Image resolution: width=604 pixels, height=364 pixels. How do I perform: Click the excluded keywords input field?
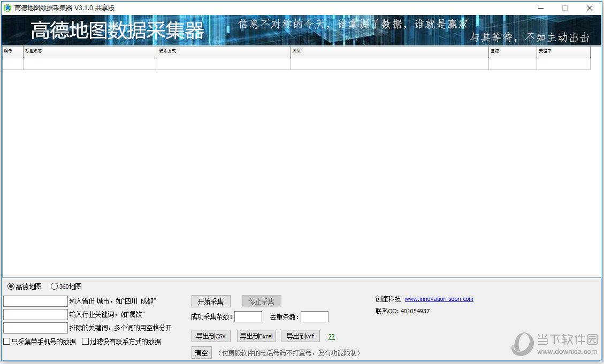(35, 328)
